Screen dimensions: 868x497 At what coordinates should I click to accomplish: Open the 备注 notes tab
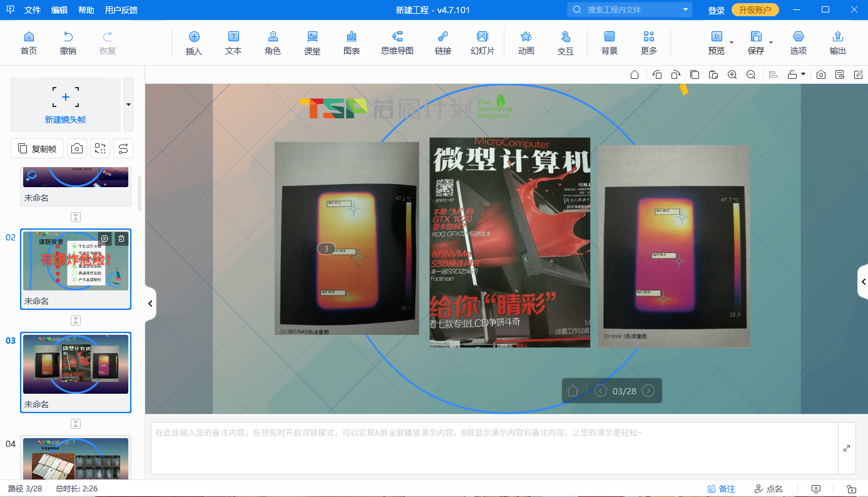pos(722,489)
